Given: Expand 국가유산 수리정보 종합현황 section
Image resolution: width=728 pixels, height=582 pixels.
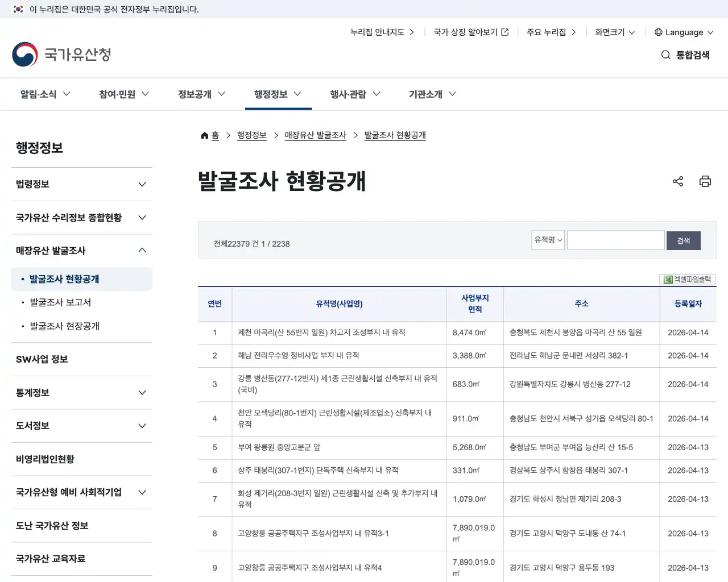Looking at the screenshot, I should point(82,218).
